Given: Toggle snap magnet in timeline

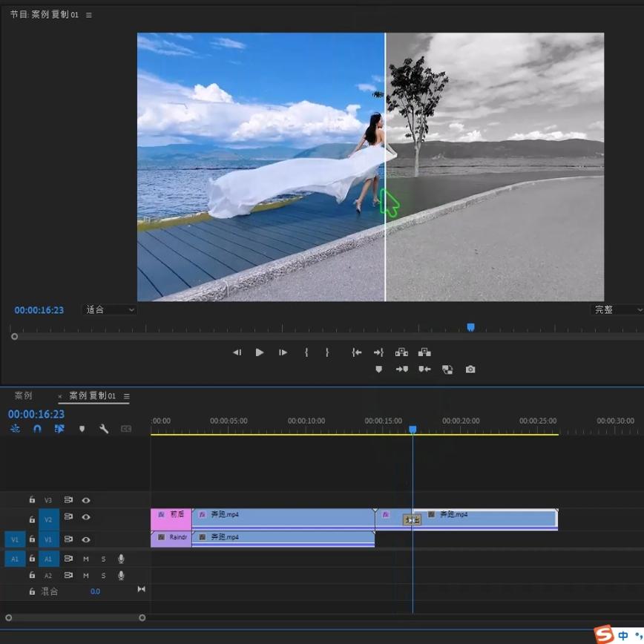Looking at the screenshot, I should tap(37, 429).
